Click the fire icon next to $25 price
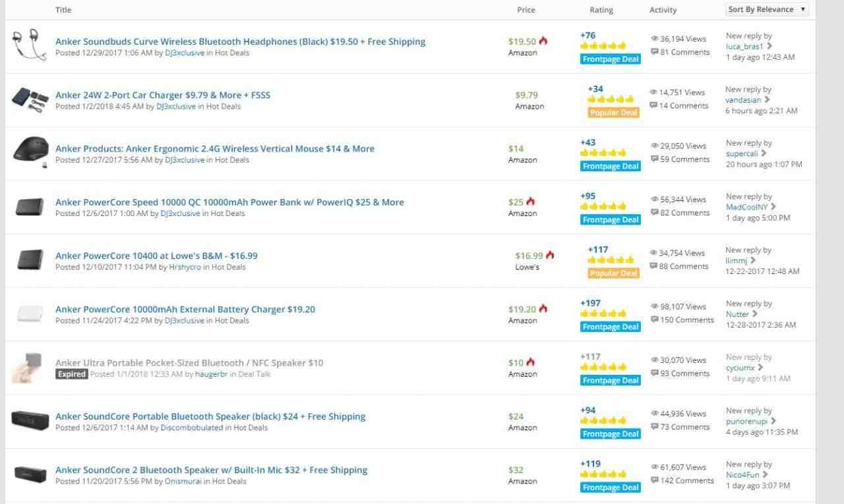Viewport: 844px width, 504px height. click(531, 202)
